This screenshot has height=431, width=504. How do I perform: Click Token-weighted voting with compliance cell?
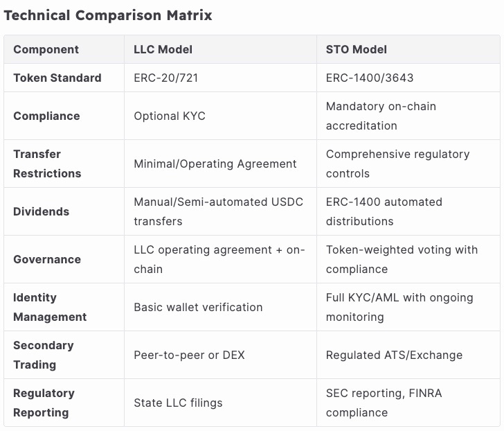(402, 259)
